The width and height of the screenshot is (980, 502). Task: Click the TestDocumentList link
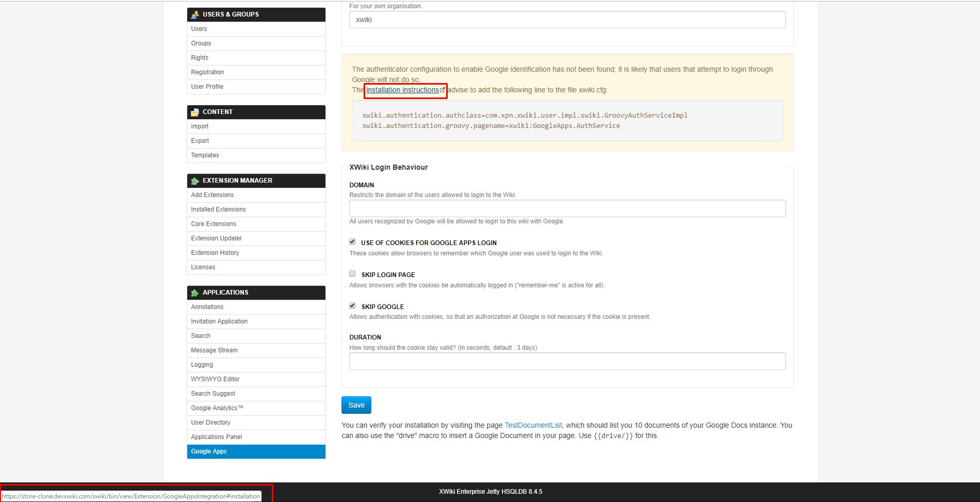(533, 425)
